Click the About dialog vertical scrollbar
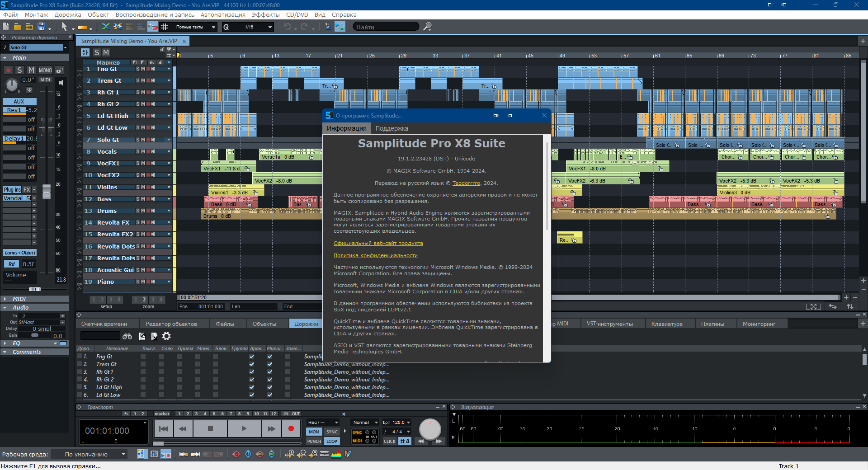This screenshot has height=470, width=868. click(x=547, y=186)
